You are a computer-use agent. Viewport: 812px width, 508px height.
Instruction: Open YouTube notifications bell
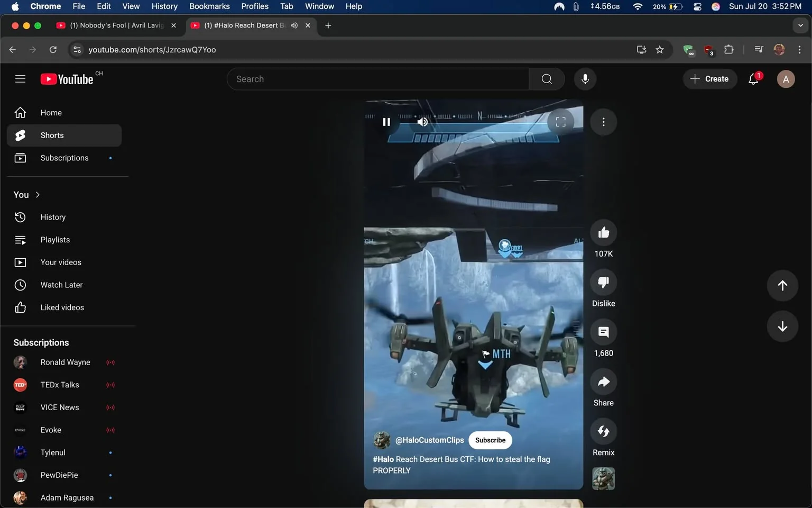754,79
